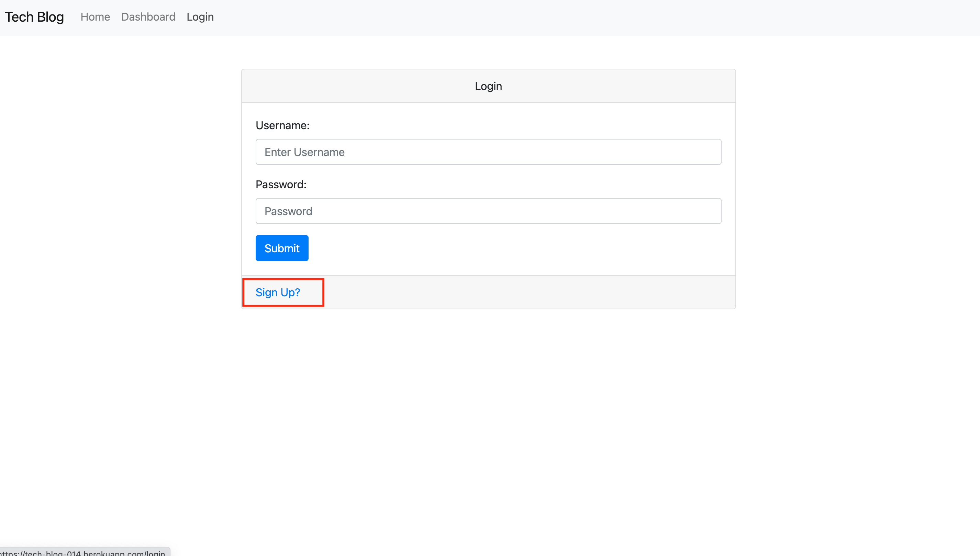Follow the Sign Up? link
The image size is (980, 556).
tap(278, 292)
